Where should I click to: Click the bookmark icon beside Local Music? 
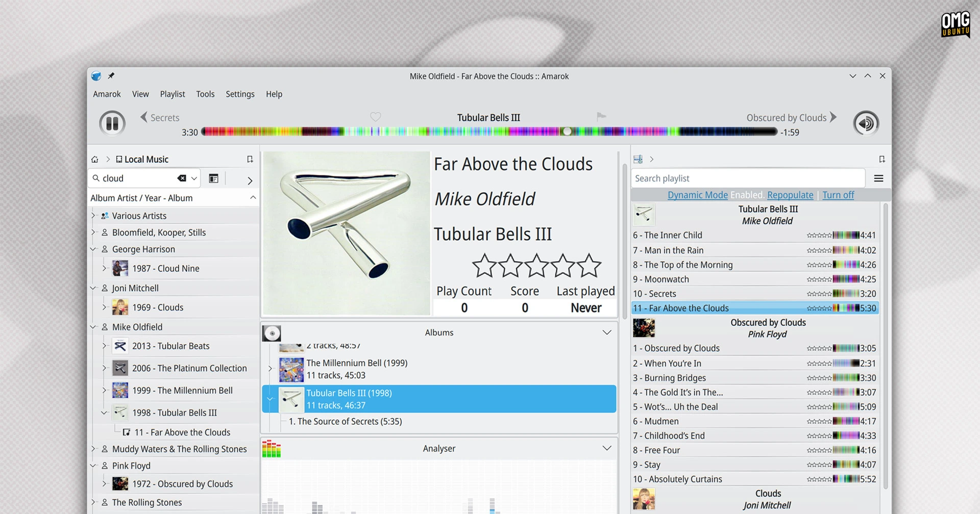pyautogui.click(x=250, y=159)
